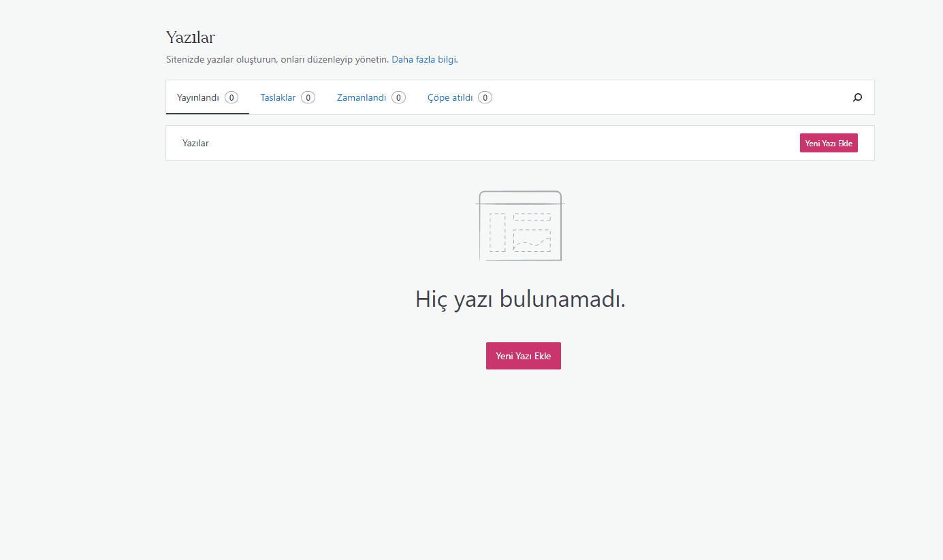Image resolution: width=943 pixels, height=560 pixels.
Task: Click the count badge beside Zamanlandı
Action: [x=398, y=97]
